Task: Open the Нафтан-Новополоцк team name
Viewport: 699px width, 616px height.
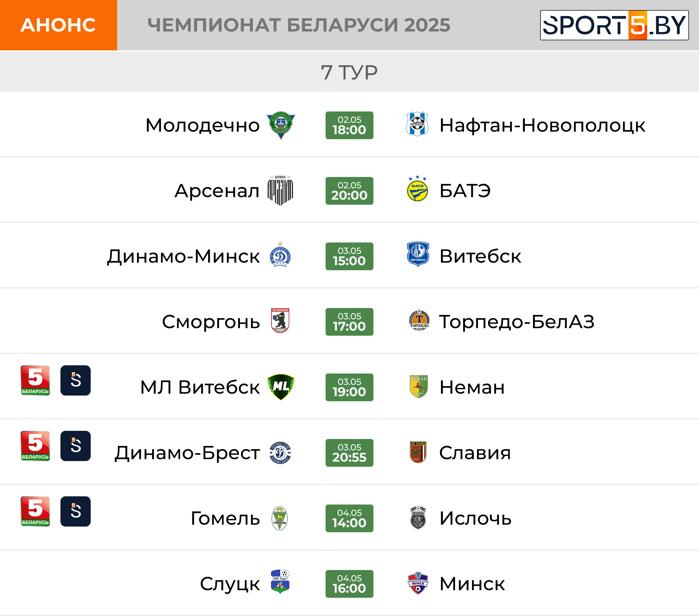Action: point(542,125)
